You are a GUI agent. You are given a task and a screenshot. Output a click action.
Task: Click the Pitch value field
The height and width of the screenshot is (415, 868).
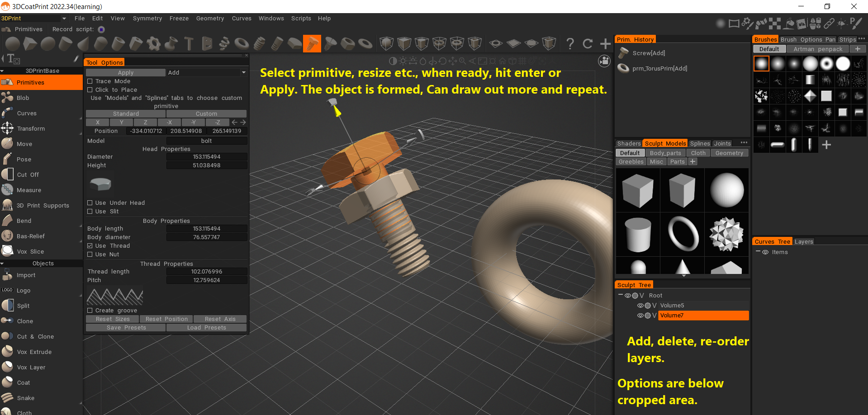click(x=207, y=280)
